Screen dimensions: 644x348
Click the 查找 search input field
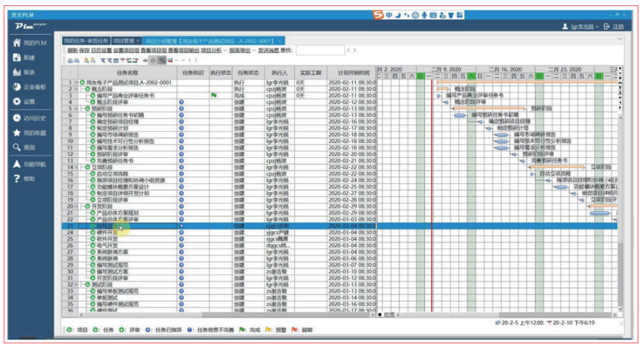click(320, 51)
